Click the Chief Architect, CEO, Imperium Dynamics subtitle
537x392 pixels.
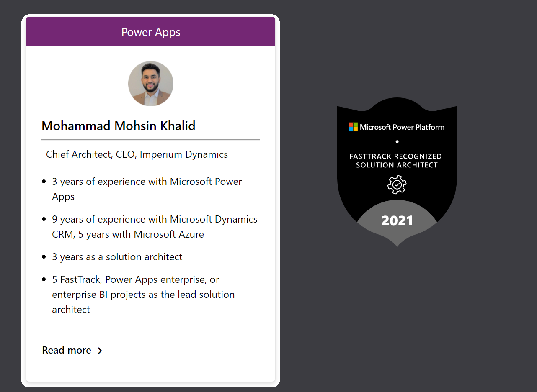point(137,154)
